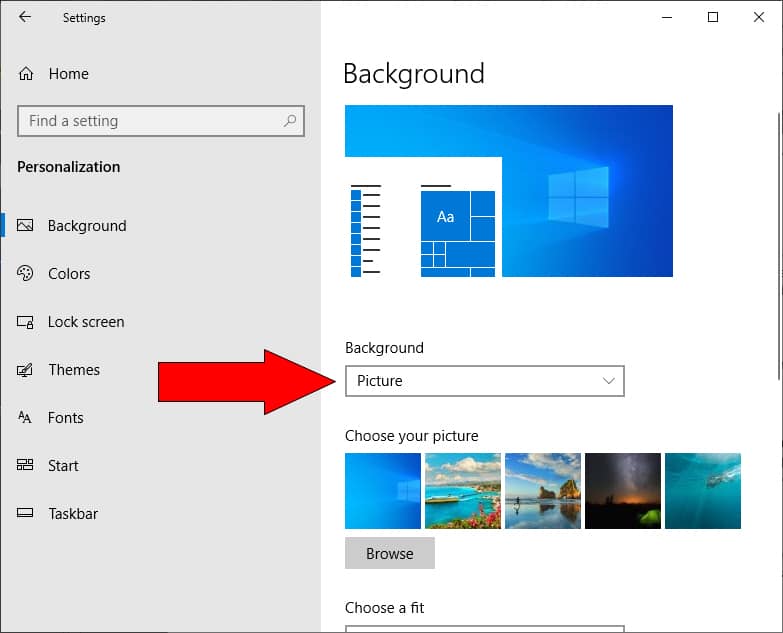
Task: Select the blue Windows logo wallpaper thumbnail
Action: pos(383,491)
